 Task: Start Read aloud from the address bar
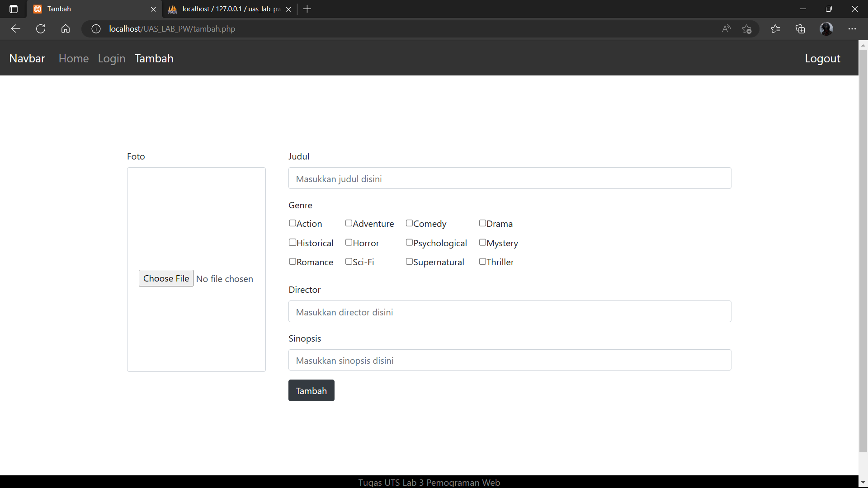click(726, 28)
